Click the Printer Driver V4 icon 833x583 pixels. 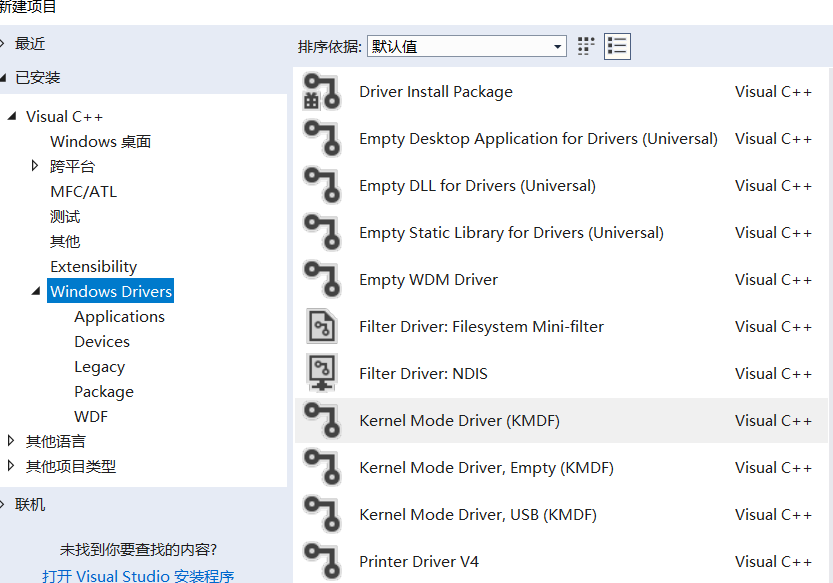coord(321,561)
